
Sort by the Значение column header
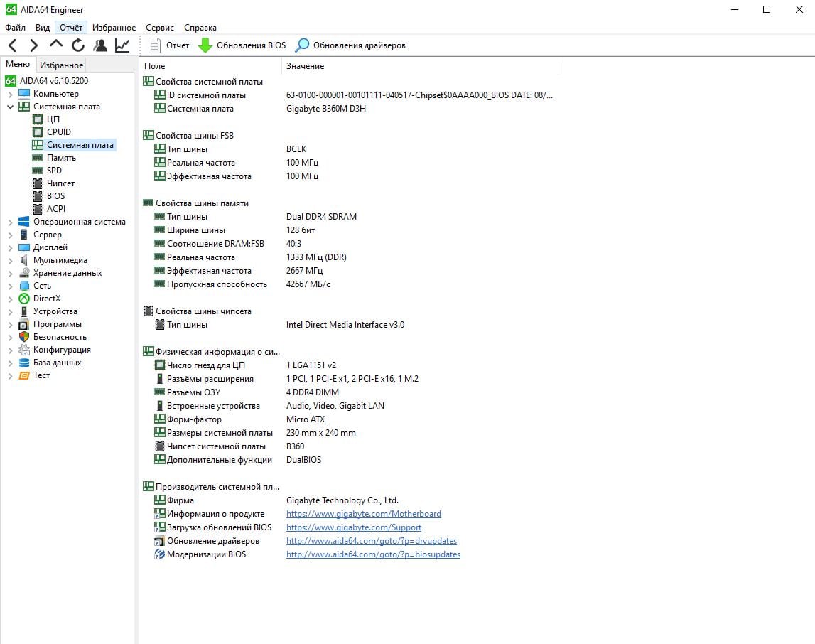(419, 66)
